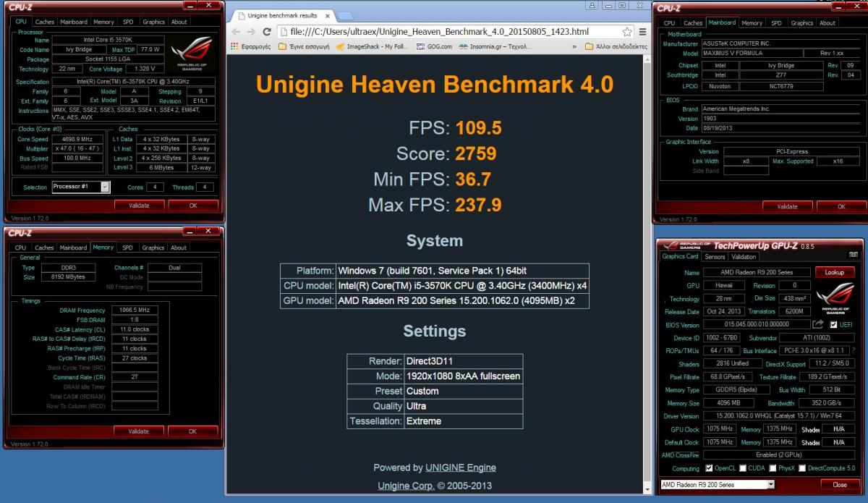This screenshot has width=868, height=503.
Task: Open Chrome's hamburger menu
Action: coord(643,32)
